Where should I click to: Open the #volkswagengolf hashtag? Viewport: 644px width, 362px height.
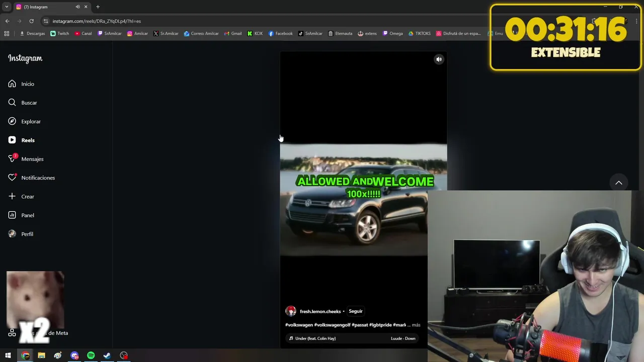pos(332,325)
